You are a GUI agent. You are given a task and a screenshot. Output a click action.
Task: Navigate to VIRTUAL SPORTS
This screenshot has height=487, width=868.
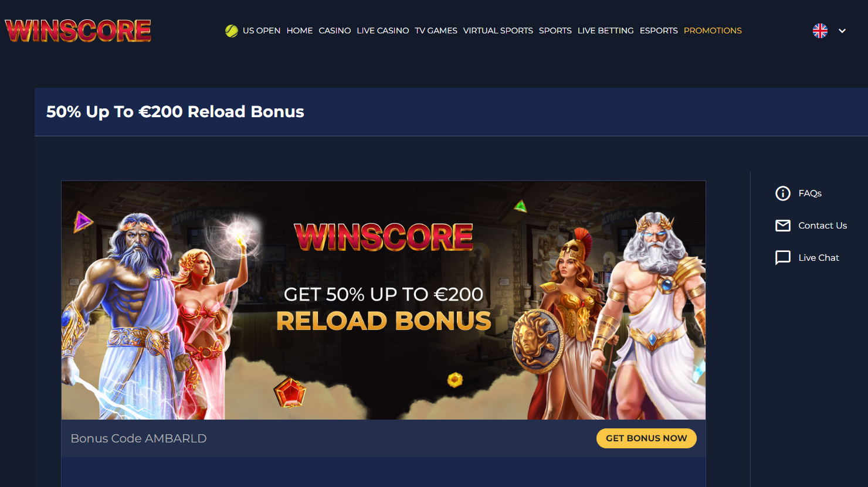click(498, 30)
